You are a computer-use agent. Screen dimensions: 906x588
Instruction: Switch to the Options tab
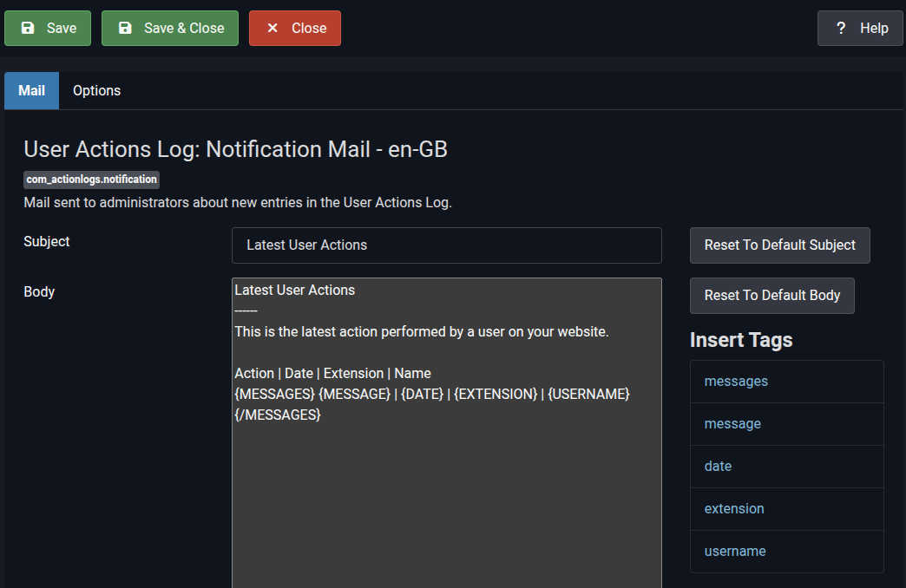coord(96,90)
